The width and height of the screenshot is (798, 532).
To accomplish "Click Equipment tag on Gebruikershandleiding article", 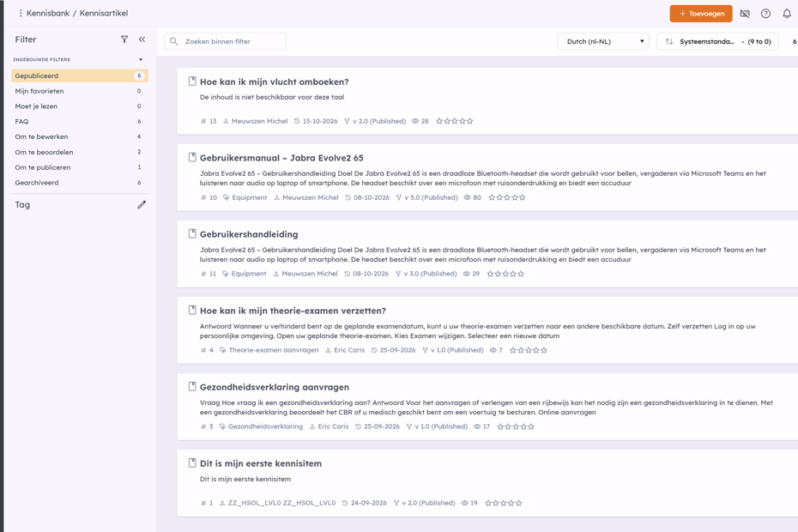I will [x=249, y=274].
